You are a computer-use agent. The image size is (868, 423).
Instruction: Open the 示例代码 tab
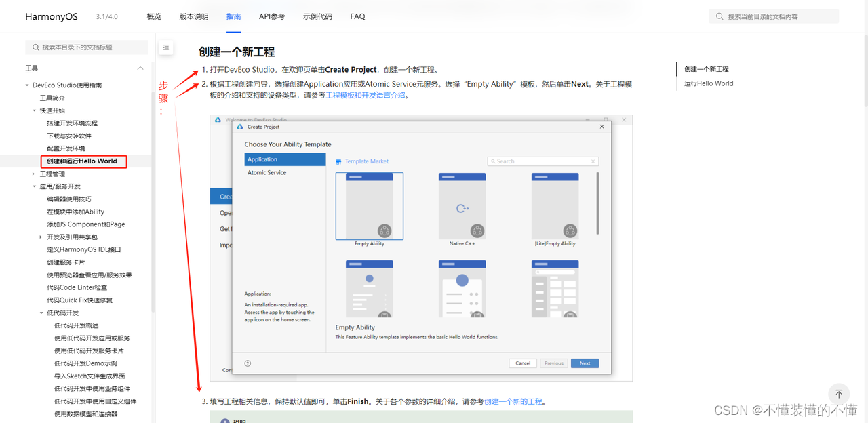[x=317, y=16]
